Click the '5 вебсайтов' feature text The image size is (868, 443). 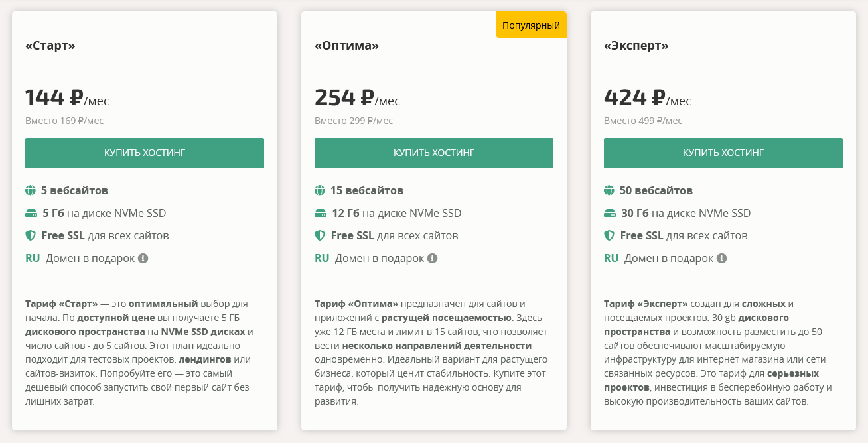click(x=74, y=191)
